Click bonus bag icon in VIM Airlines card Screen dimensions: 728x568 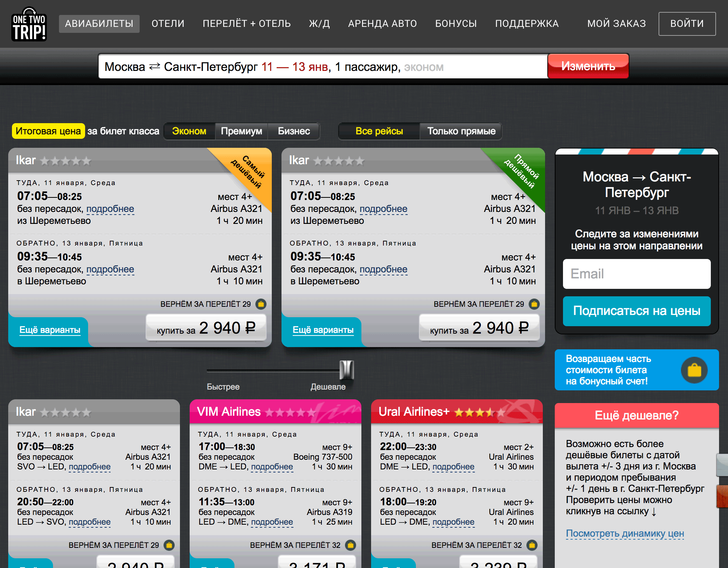click(350, 545)
